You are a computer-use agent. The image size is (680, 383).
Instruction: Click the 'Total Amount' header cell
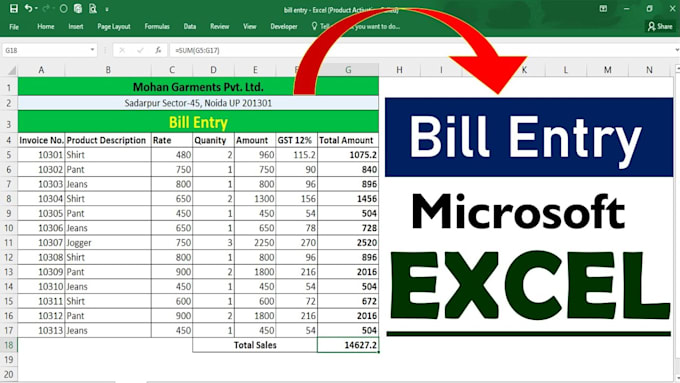click(x=348, y=140)
